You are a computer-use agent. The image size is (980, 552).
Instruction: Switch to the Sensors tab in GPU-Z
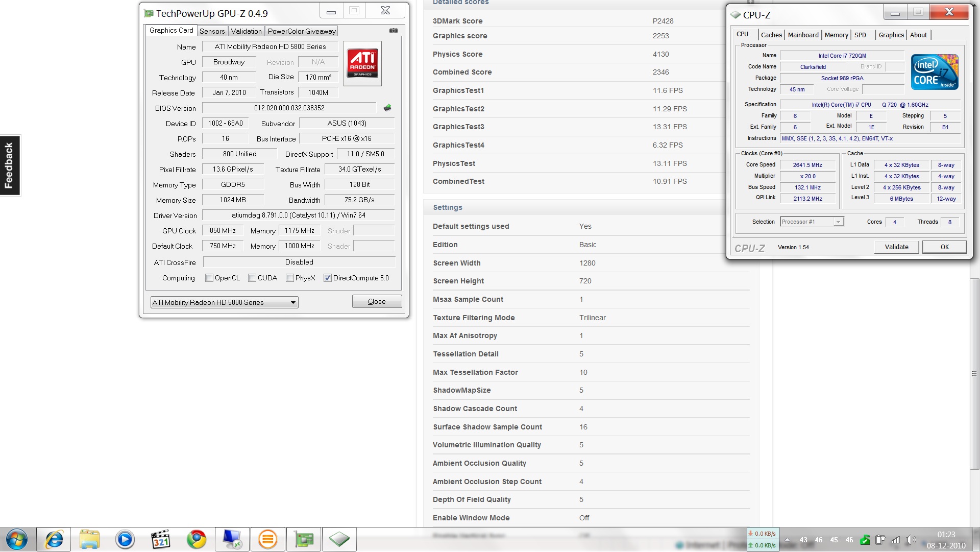(212, 31)
